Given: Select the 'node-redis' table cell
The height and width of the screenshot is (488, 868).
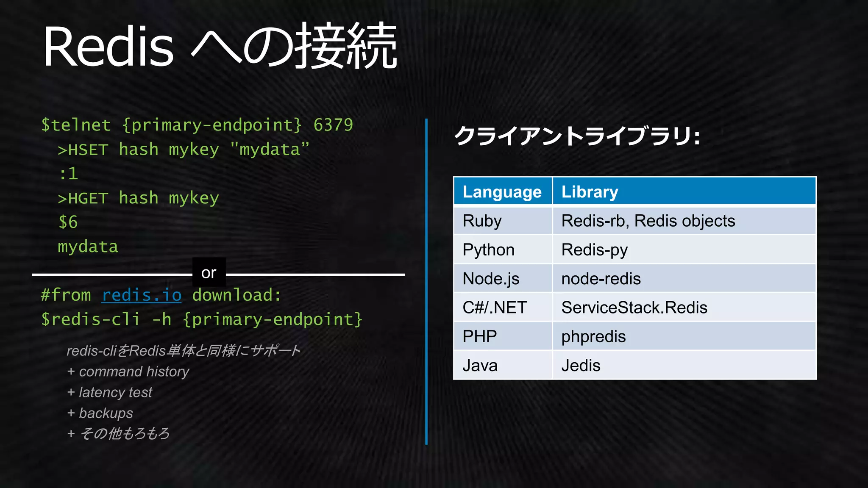Looking at the screenshot, I should (x=684, y=278).
